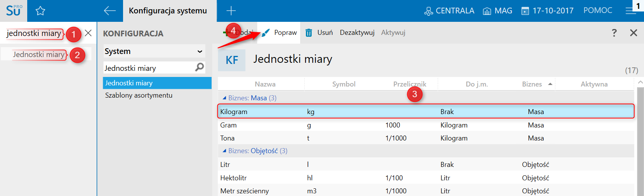
Task: Click the CENTRALA label
Action: click(455, 11)
